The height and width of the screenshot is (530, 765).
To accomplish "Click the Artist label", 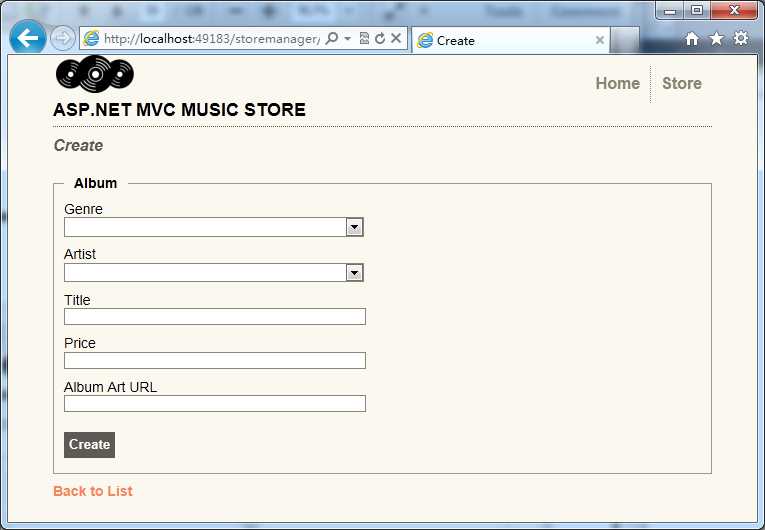I will [80, 254].
